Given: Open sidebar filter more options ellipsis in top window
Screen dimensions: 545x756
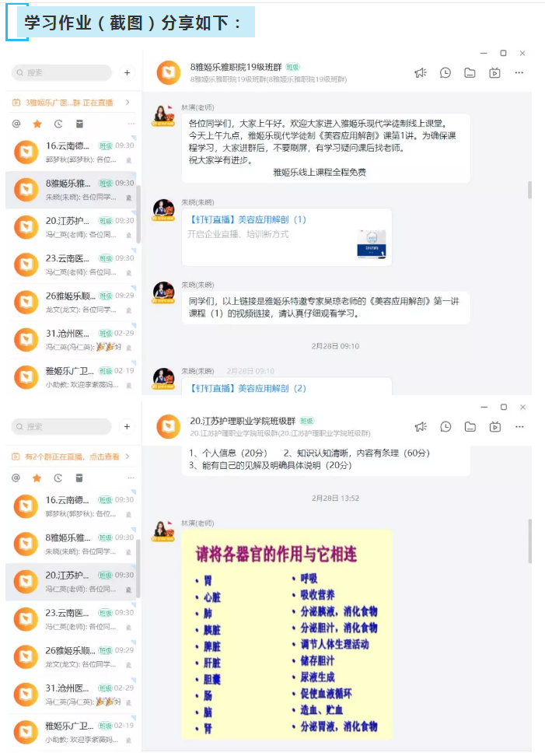Looking at the screenshot, I should click(131, 124).
